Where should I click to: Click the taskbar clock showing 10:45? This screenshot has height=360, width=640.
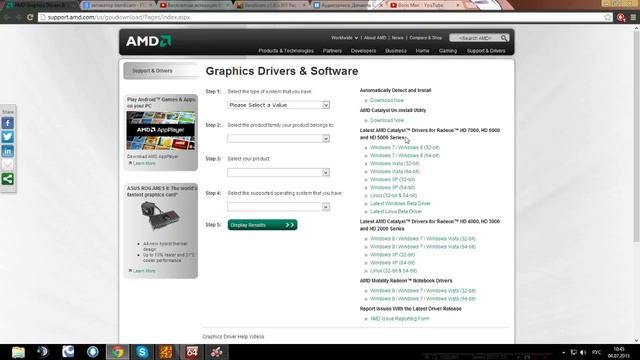[619, 352]
